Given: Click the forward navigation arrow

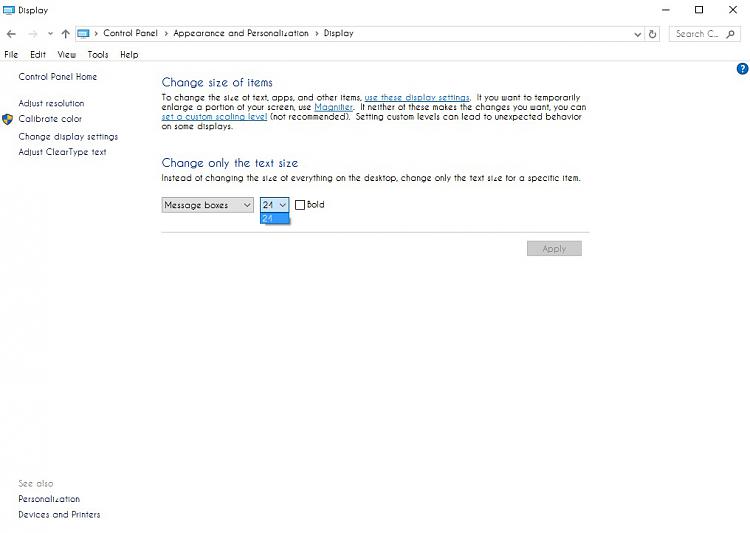Looking at the screenshot, I should point(33,33).
